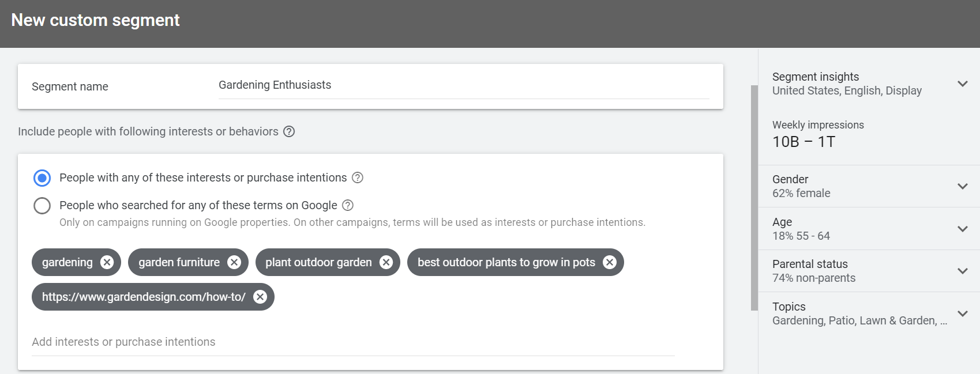Expand the Age breakdown
The width and height of the screenshot is (980, 374).
(x=963, y=229)
